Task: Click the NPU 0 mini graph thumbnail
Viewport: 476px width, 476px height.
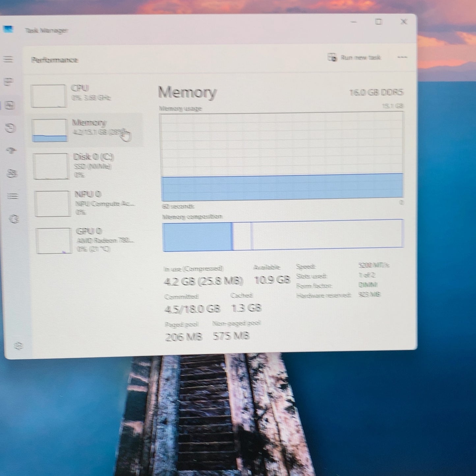Action: click(x=52, y=203)
